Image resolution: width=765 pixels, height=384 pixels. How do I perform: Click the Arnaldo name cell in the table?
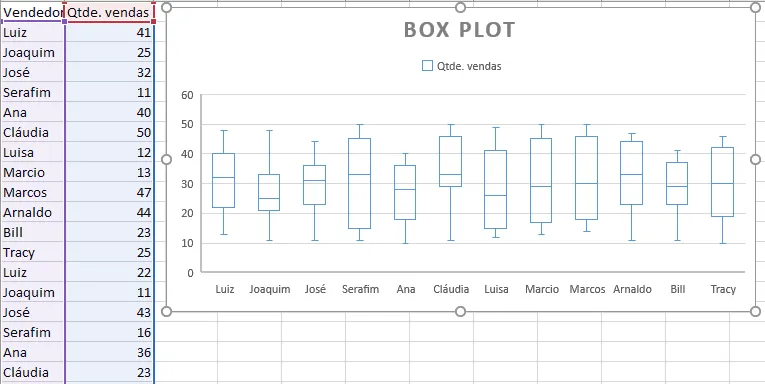(33, 212)
